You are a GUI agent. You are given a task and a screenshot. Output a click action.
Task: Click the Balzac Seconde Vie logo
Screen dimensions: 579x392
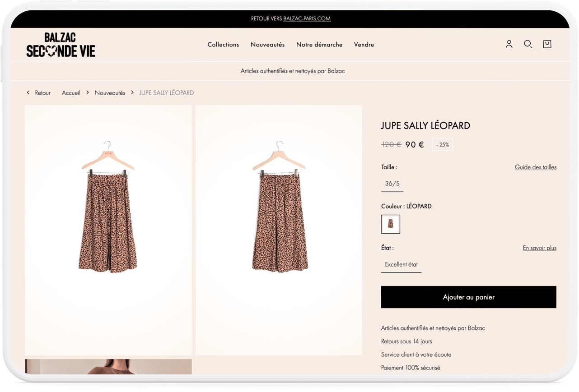(x=61, y=45)
